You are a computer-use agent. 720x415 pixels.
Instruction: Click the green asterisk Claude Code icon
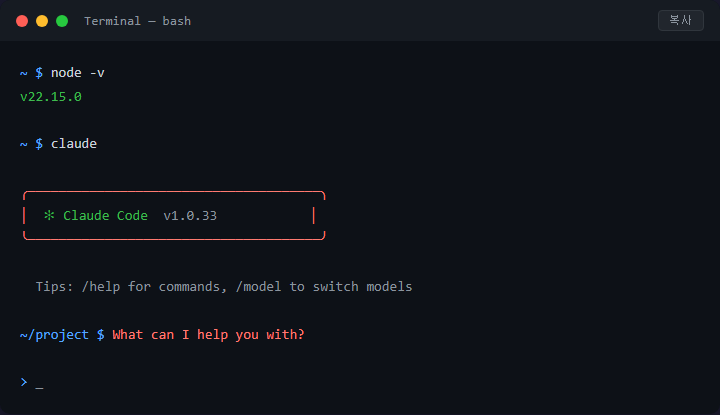pyautogui.click(x=49, y=215)
